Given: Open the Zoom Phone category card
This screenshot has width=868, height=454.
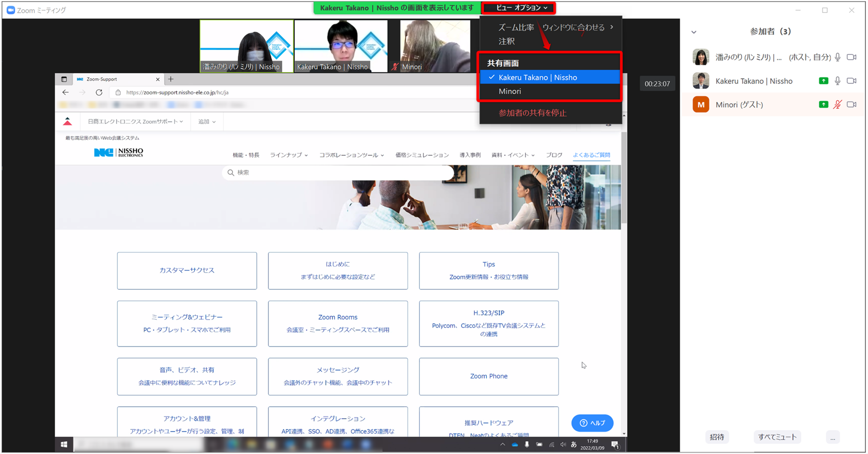Looking at the screenshot, I should point(489,376).
